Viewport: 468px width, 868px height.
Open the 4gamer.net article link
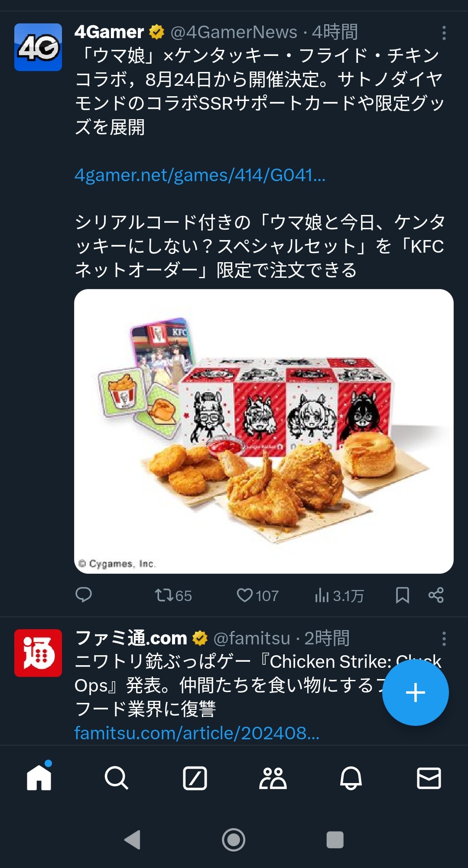point(200,175)
